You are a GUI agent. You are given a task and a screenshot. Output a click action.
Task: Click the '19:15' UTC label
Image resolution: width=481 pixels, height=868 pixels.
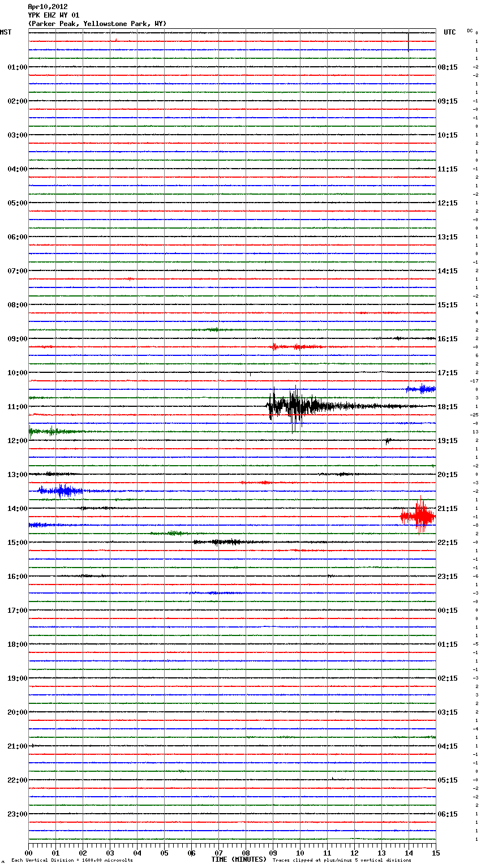tap(448, 441)
